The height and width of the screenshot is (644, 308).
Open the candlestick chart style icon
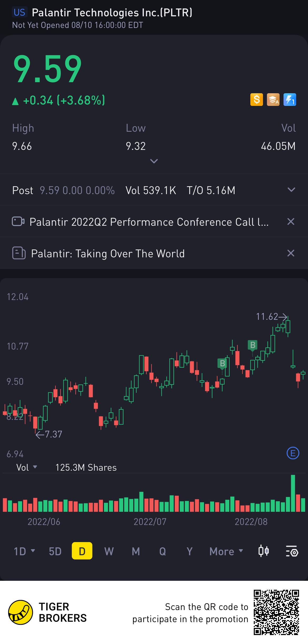[264, 551]
